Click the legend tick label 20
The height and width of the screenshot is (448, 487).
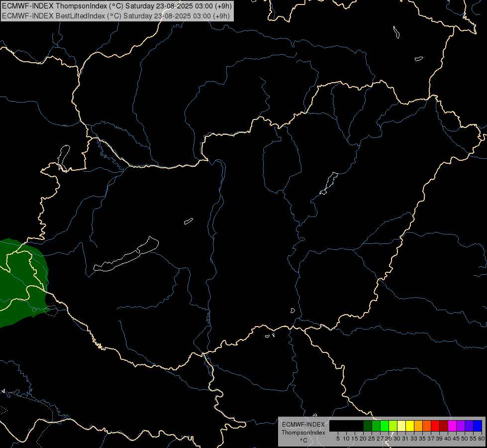[363, 439]
